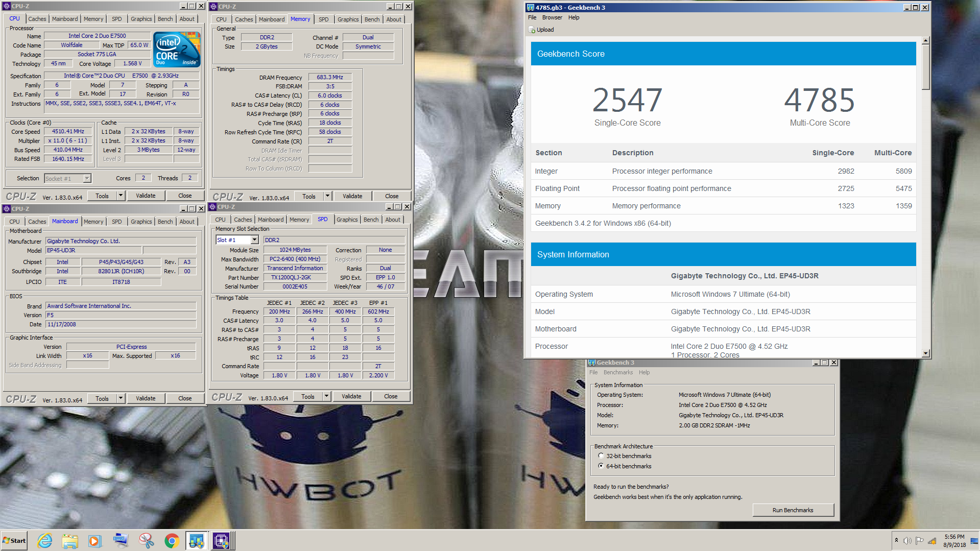
Task: Click the BIOS date 11/17/2008 field
Action: click(x=121, y=324)
